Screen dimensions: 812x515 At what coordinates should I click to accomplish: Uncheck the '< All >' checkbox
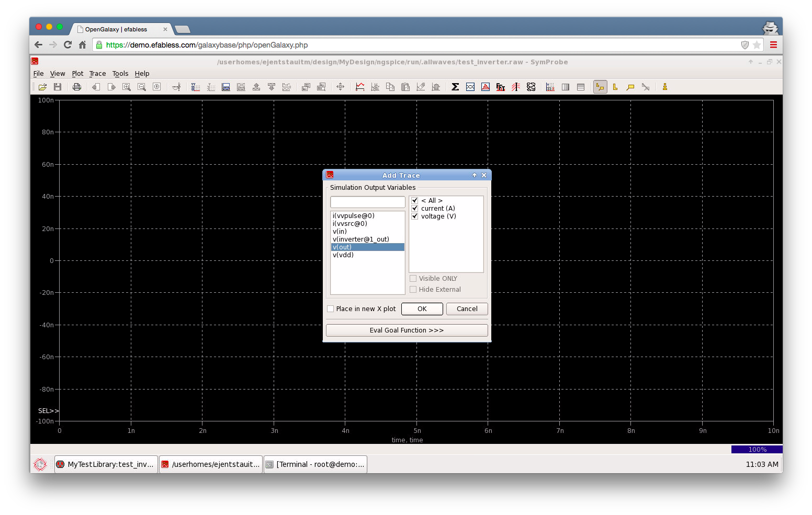(415, 200)
